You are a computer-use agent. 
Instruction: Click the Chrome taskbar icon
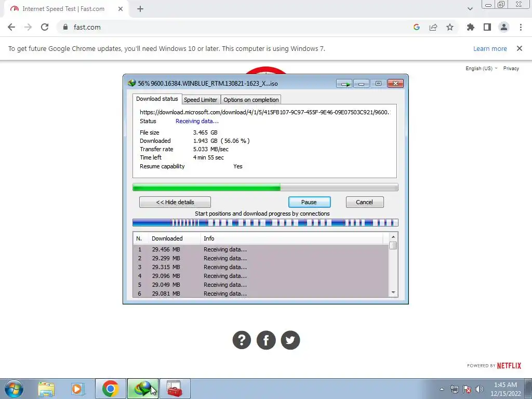(x=110, y=389)
